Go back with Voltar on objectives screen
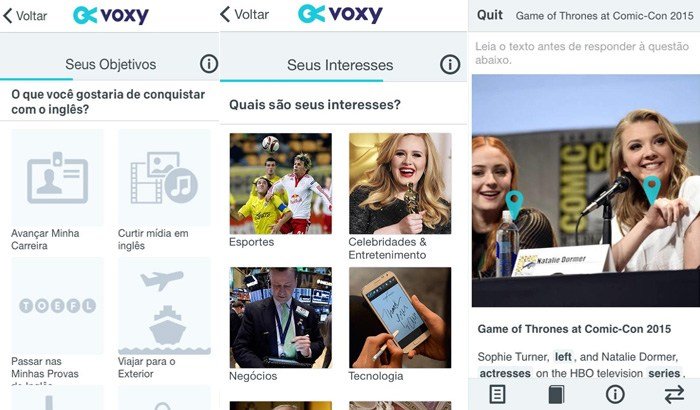The height and width of the screenshot is (410, 700). tap(25, 16)
